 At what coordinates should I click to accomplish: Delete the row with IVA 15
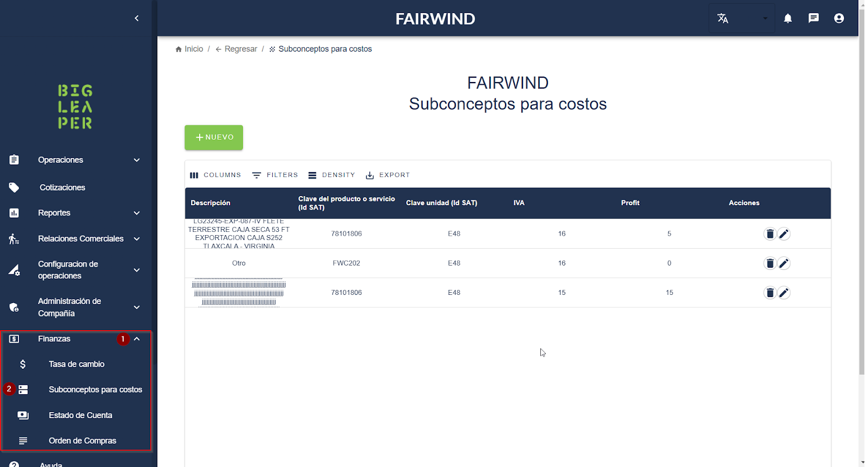tap(770, 293)
